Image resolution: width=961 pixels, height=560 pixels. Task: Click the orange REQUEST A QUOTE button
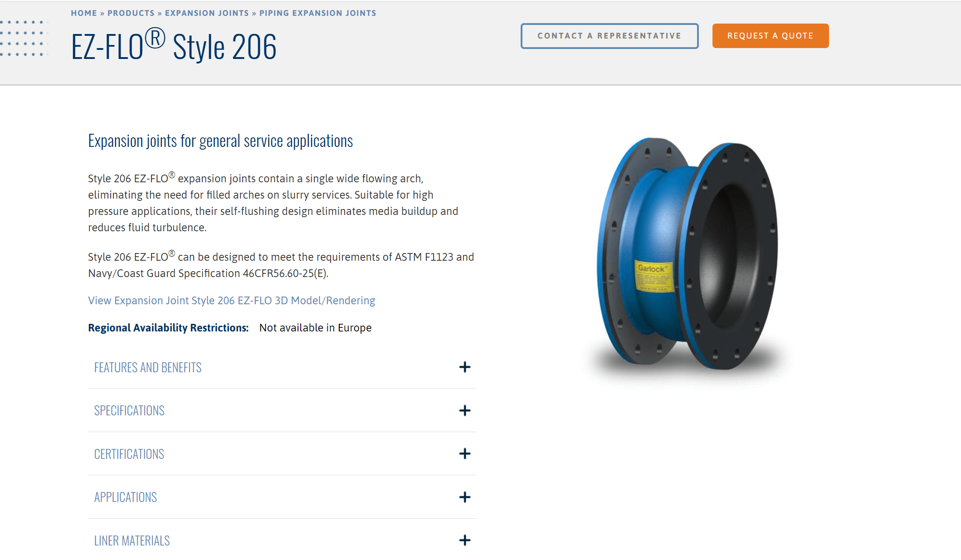click(x=771, y=36)
